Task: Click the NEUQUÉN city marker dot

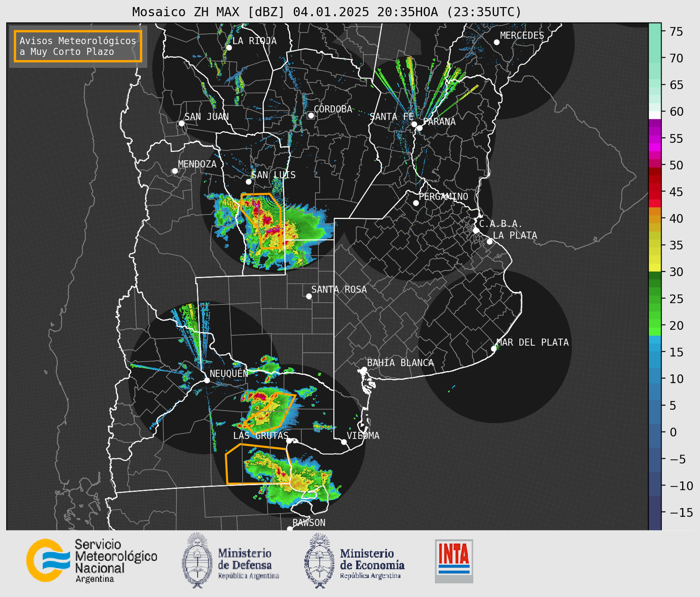Action: (x=207, y=380)
